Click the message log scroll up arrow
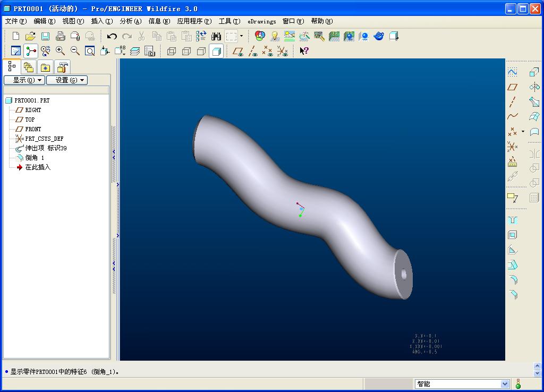Viewport: 544px width, 392px height. (537, 365)
